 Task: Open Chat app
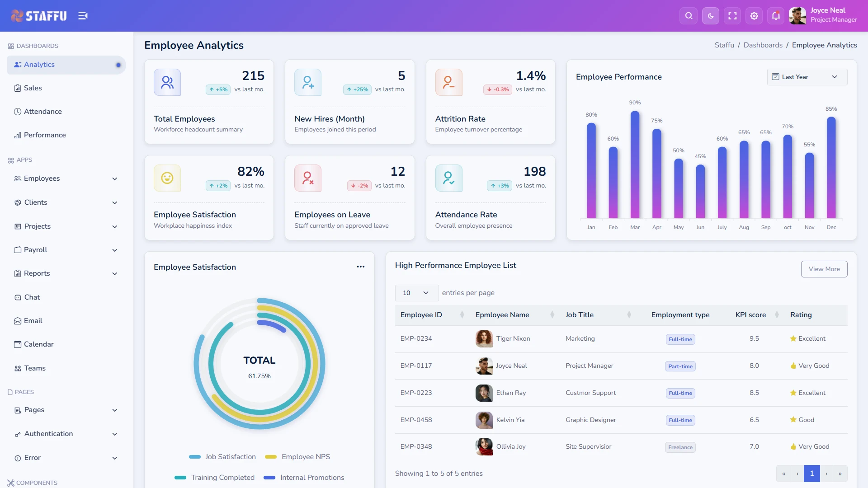(66, 297)
